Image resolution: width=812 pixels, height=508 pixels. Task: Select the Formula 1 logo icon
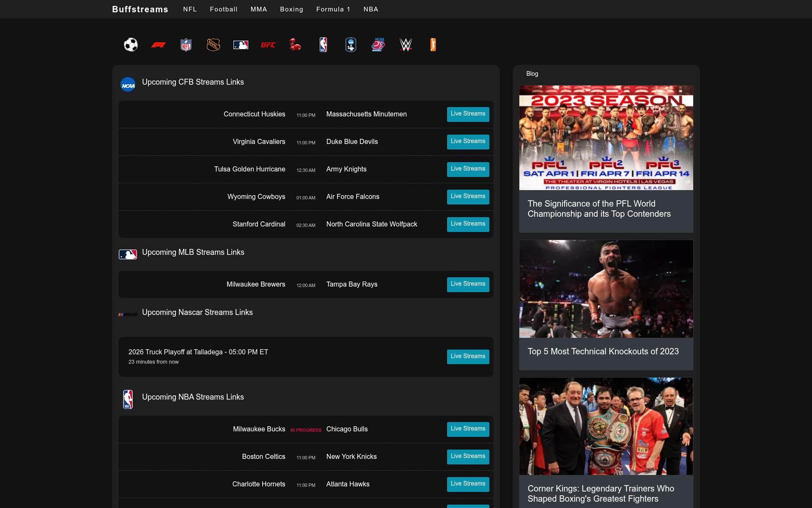(x=158, y=45)
